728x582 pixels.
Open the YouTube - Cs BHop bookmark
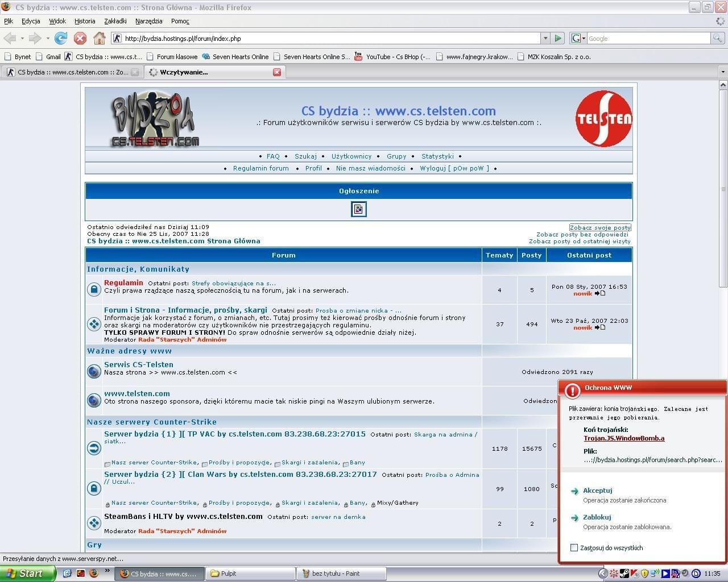pyautogui.click(x=392, y=56)
